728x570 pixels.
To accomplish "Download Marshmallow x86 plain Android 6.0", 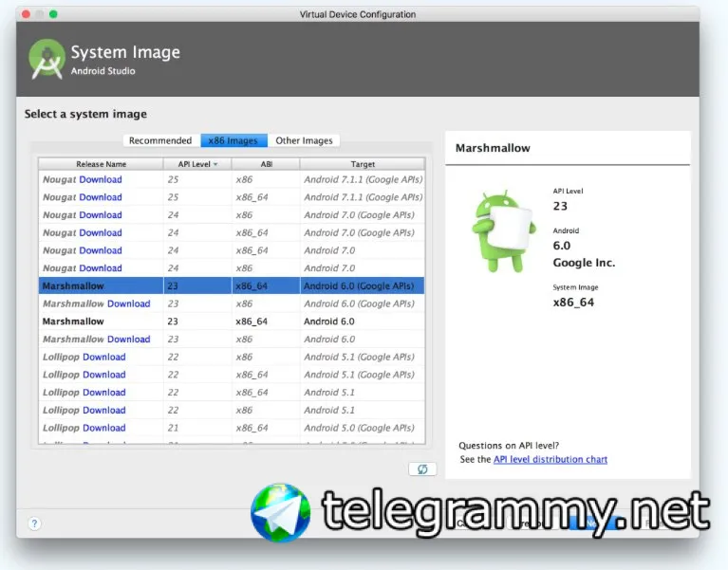I will (x=128, y=339).
